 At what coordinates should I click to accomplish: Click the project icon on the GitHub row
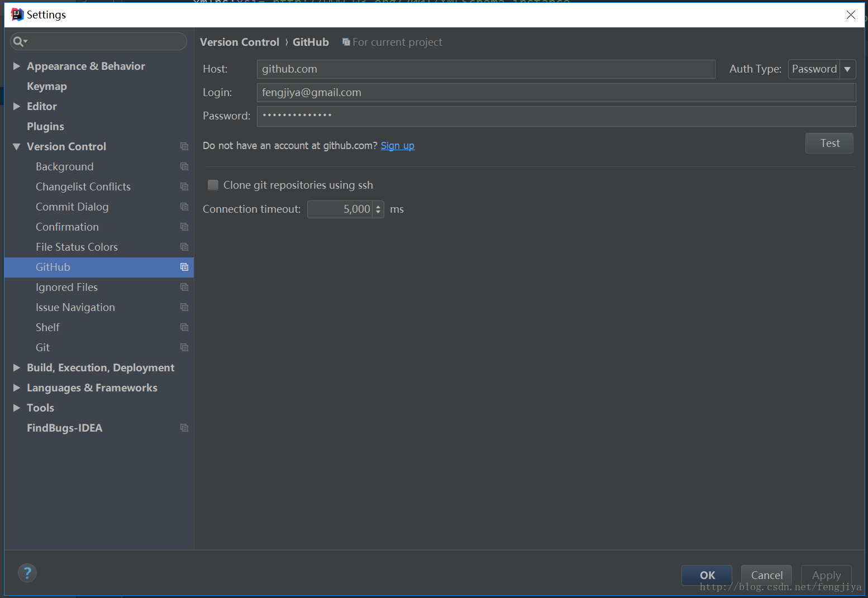point(184,267)
